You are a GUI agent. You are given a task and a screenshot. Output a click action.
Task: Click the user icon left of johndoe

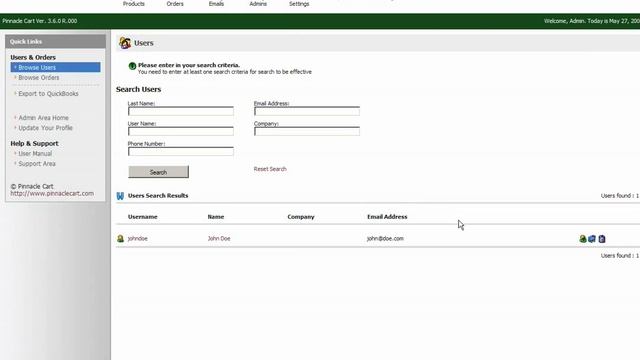120,238
